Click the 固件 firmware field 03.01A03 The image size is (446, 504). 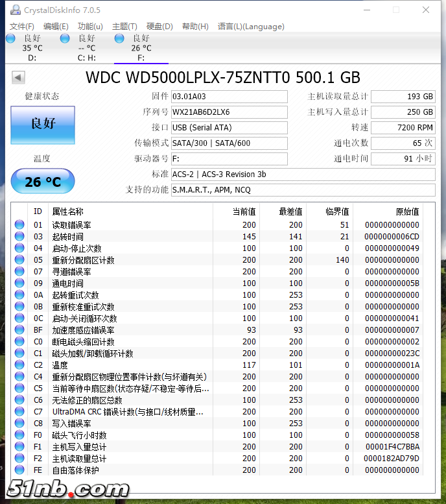coord(229,97)
